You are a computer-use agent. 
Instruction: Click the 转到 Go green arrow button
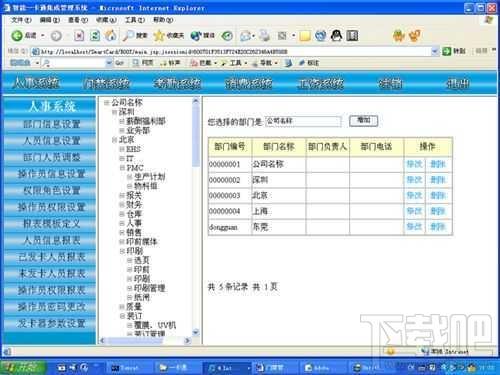(454, 51)
